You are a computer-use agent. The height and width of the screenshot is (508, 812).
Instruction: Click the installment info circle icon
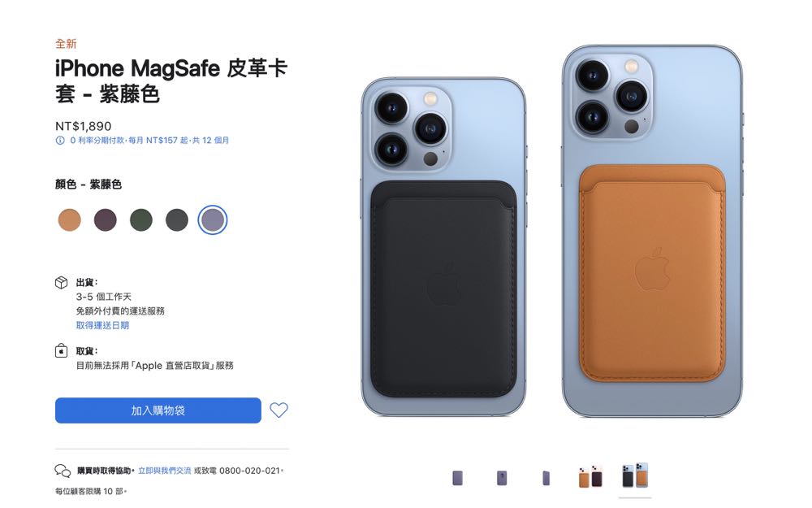(x=60, y=141)
